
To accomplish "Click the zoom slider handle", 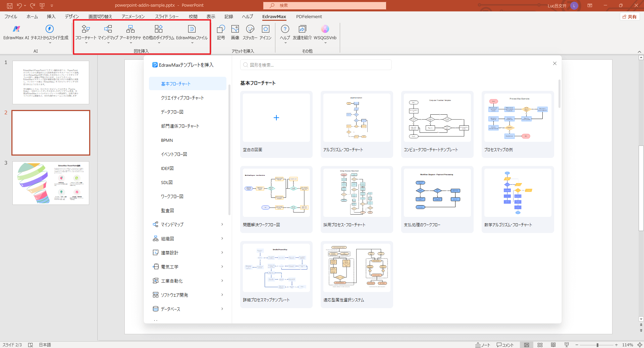I will coord(597,345).
